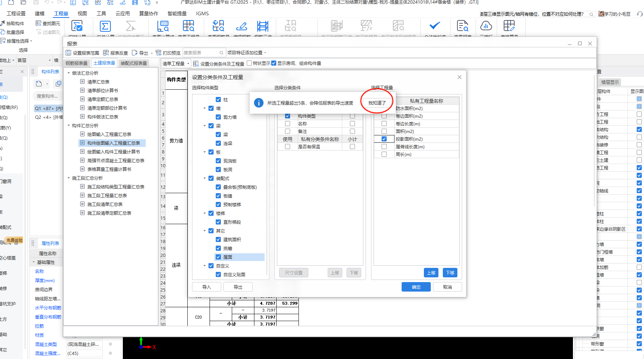The image size is (644, 359).
Task: Click the 确定 button
Action: click(x=416, y=287)
